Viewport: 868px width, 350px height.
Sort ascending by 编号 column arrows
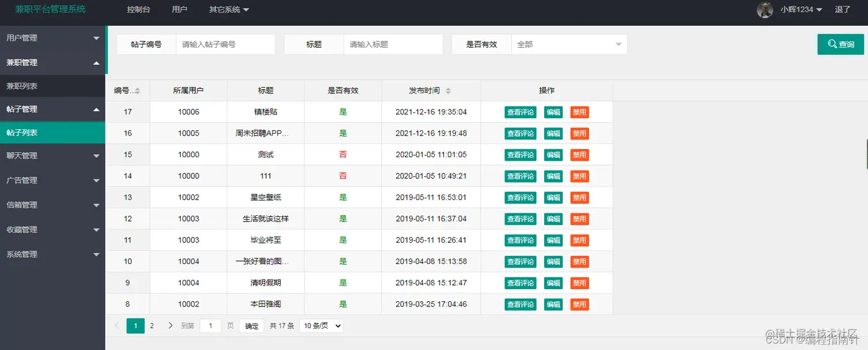coord(138,89)
